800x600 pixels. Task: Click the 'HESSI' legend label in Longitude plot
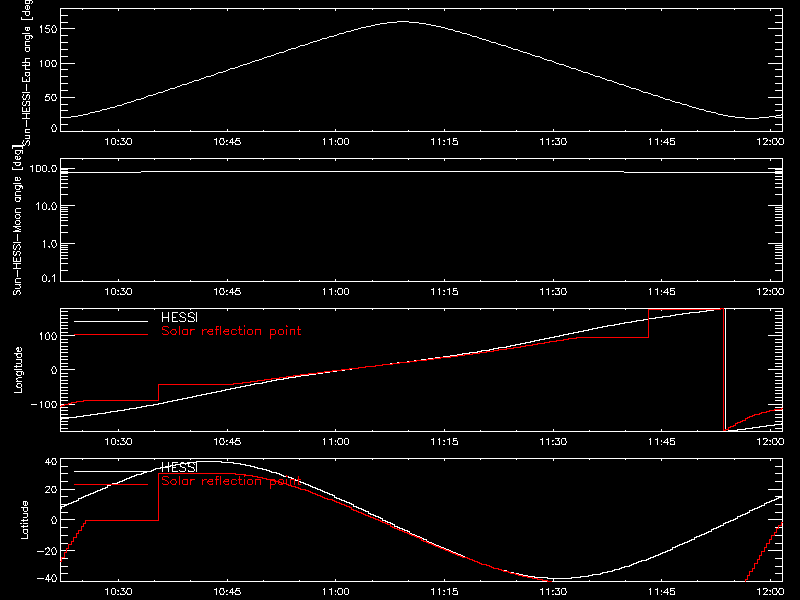point(180,317)
